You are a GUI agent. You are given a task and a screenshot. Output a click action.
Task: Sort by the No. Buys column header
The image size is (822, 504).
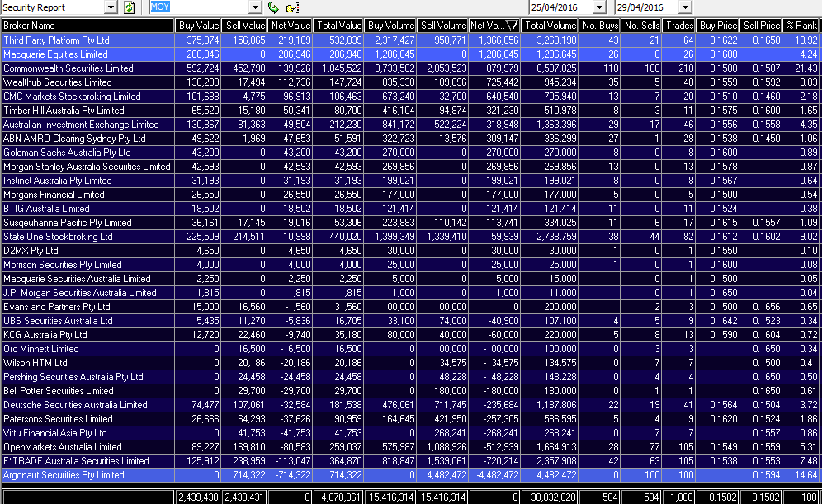coord(600,26)
